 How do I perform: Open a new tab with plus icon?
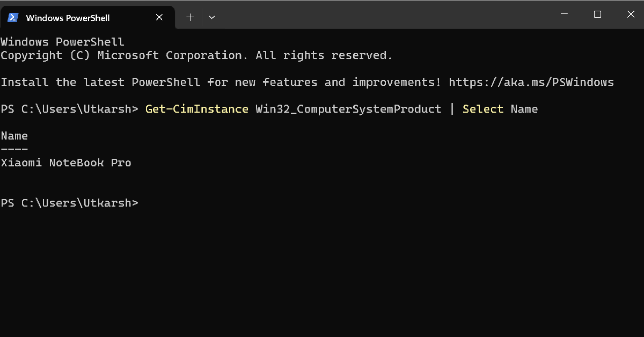coord(190,17)
